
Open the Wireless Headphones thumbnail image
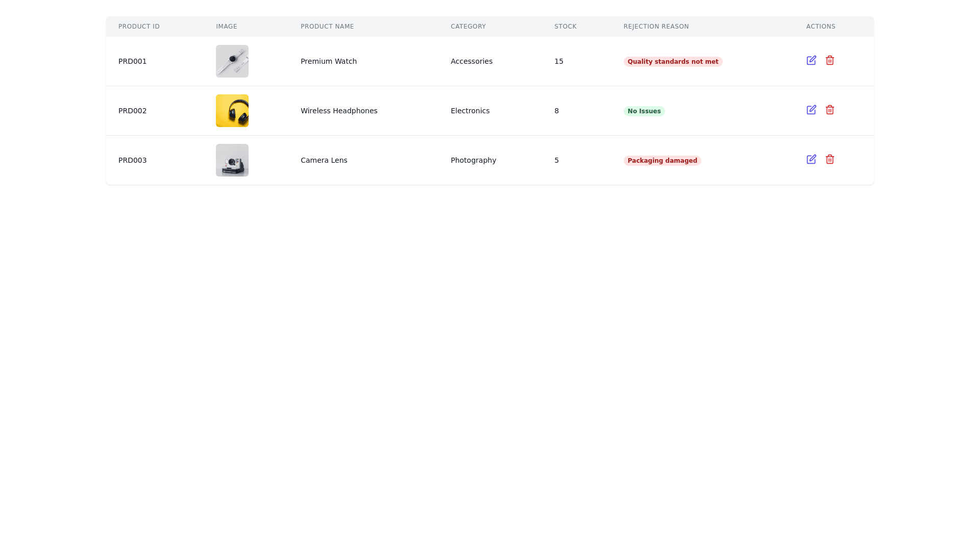pyautogui.click(x=232, y=111)
